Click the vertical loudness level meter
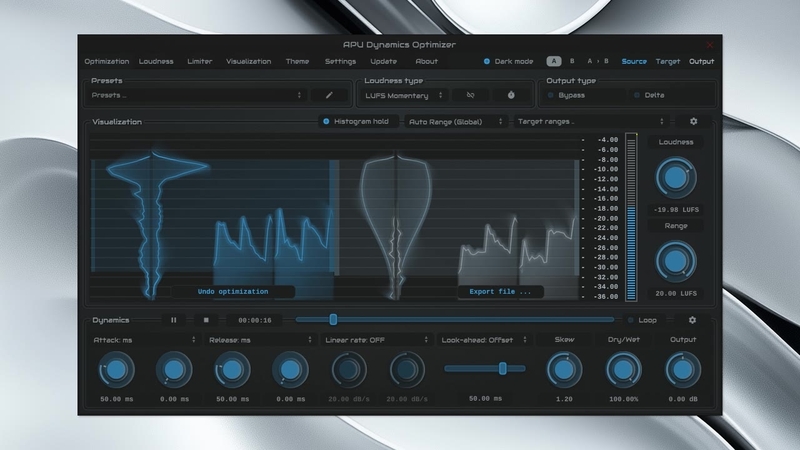Screen dimensions: 800x450 tap(631, 217)
